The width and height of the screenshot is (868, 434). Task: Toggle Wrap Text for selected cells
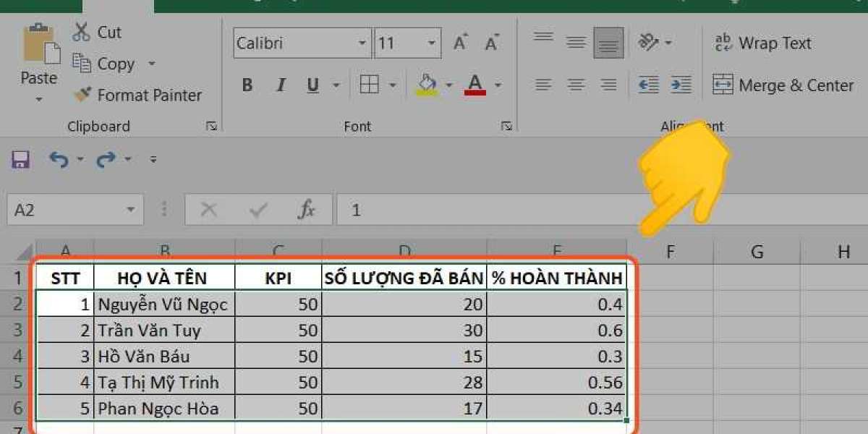762,43
